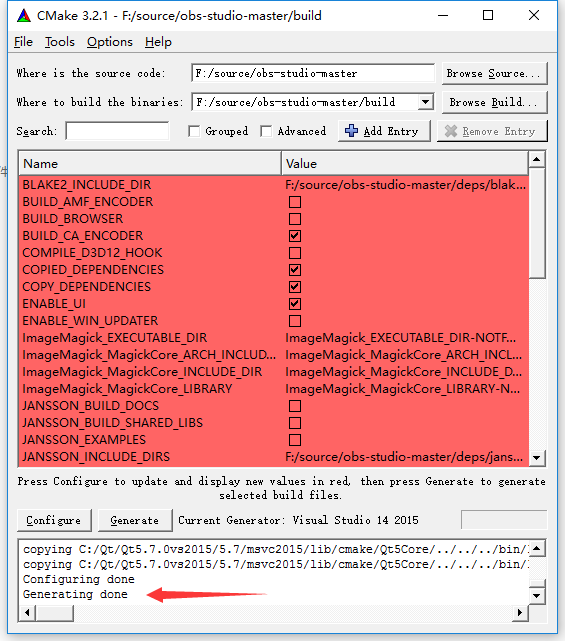Click the ImageMagick_MagickCore_LIBRARY-N value
The image size is (565, 641).
403,389
